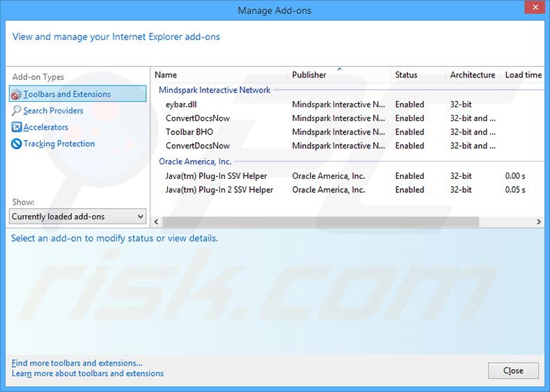Click the 32-bit architecture cell for eybar.dll
The image size is (550, 392).
click(461, 104)
